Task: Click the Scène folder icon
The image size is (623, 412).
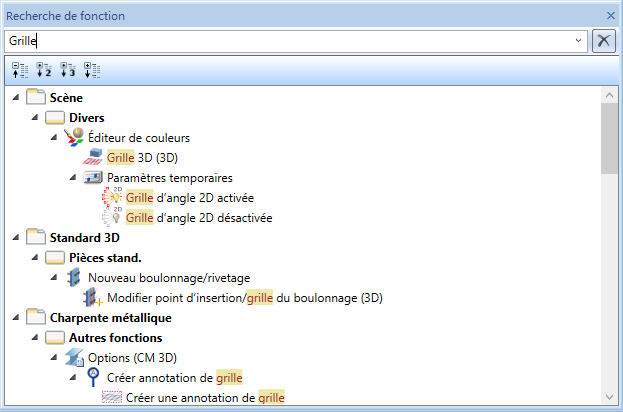Action: coord(36,97)
